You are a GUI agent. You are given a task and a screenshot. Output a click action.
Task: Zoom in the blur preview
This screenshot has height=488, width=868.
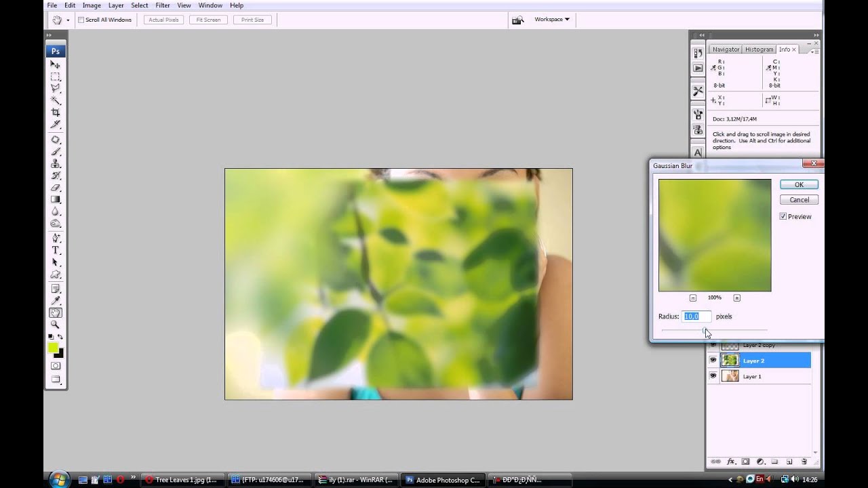(x=736, y=298)
